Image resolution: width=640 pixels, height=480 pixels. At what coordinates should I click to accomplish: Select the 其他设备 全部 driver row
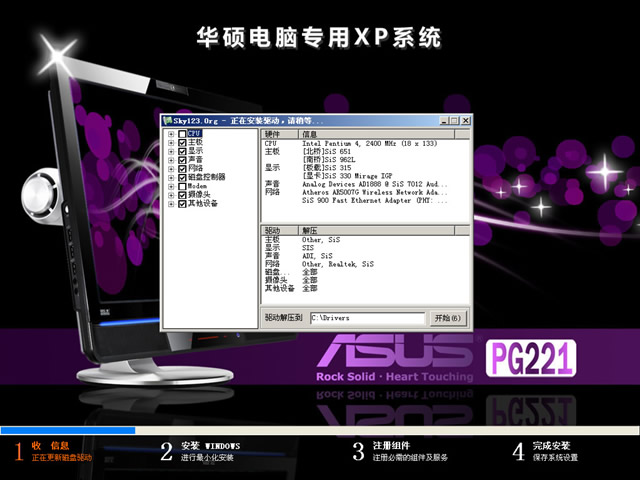coord(365,288)
